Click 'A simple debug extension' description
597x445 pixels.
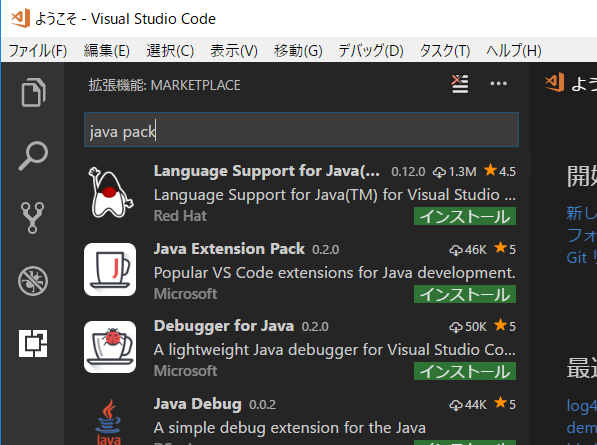[x=290, y=428]
